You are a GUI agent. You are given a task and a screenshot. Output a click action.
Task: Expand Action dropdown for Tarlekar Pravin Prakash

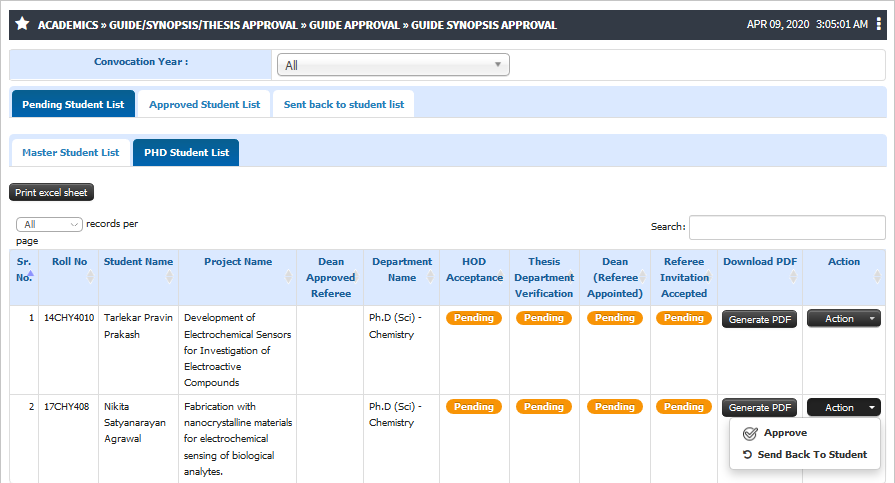(x=844, y=319)
